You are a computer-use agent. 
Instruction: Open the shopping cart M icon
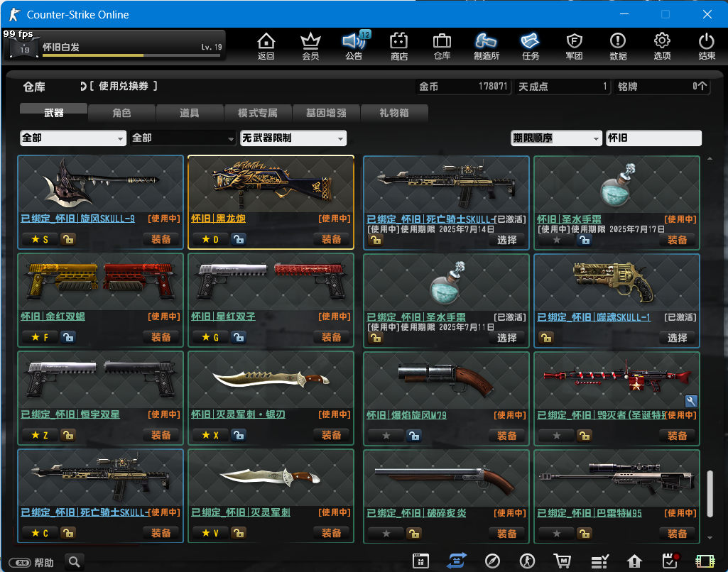(563, 561)
